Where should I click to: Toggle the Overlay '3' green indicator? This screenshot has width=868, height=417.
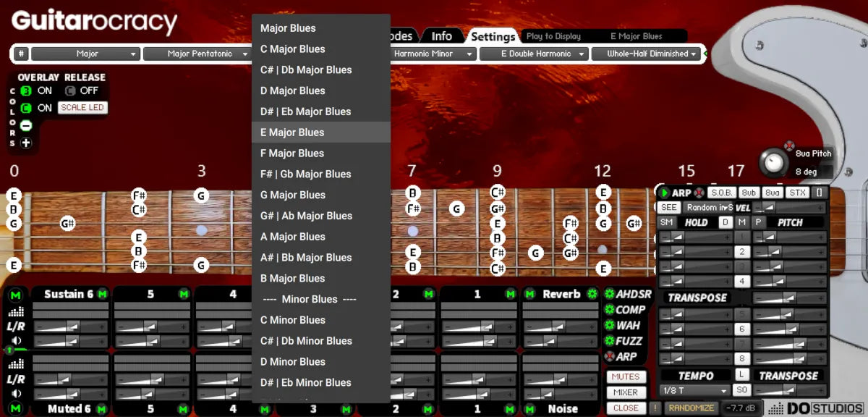[x=26, y=91]
